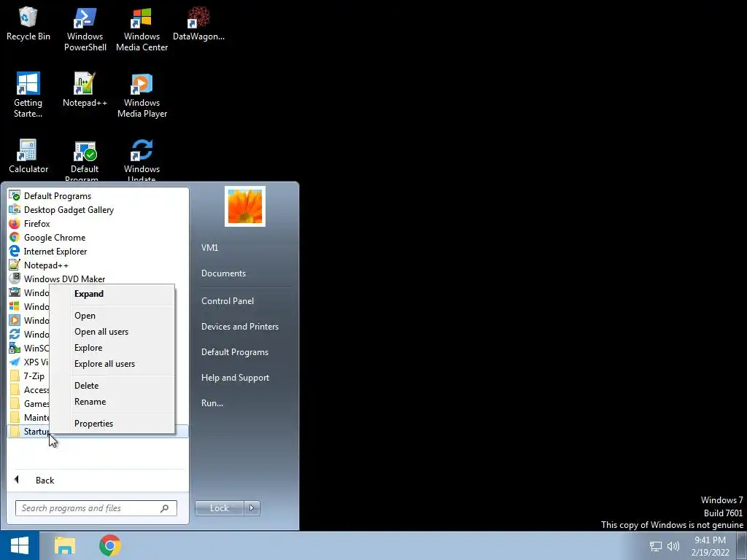Screen dimensions: 747x560
Task: Open Default Programs desktop shortcut
Action: coord(85,160)
